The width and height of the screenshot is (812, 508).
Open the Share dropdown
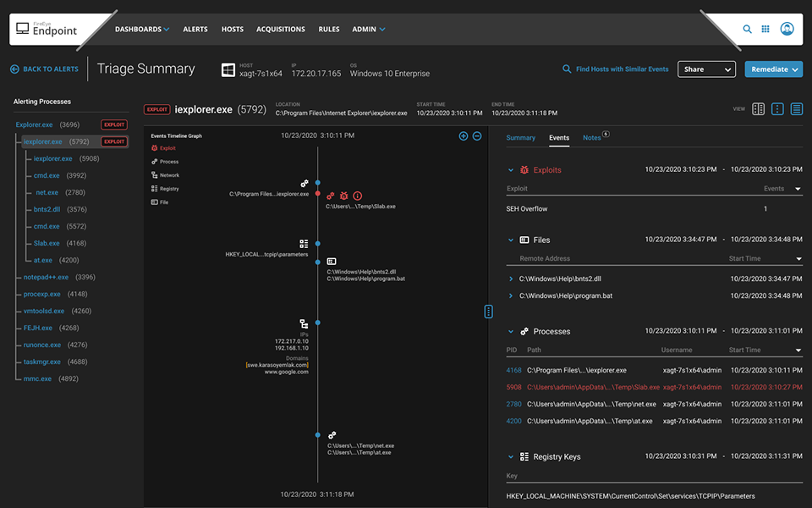706,69
